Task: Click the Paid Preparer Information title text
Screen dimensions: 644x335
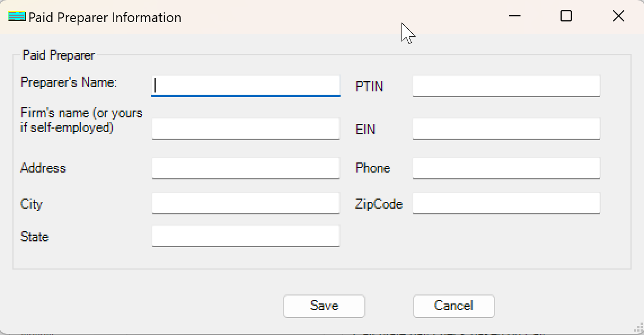Action: click(105, 17)
